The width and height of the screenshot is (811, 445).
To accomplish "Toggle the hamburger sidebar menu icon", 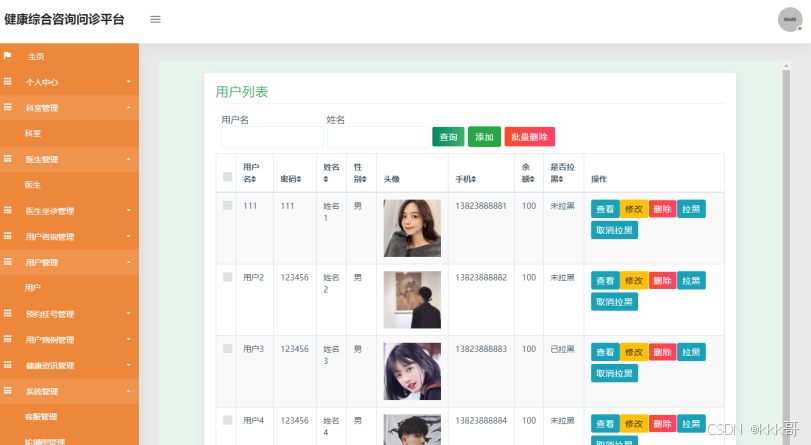I will pyautogui.click(x=155, y=20).
